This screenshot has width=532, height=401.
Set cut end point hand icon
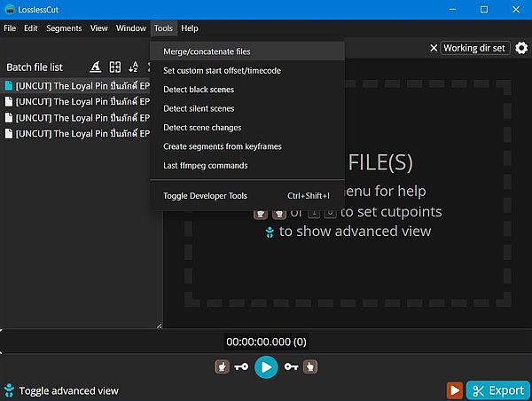pos(310,366)
